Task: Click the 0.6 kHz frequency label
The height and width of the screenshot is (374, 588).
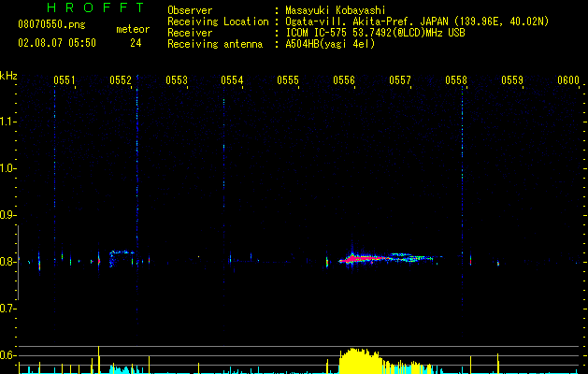Action: [7, 355]
